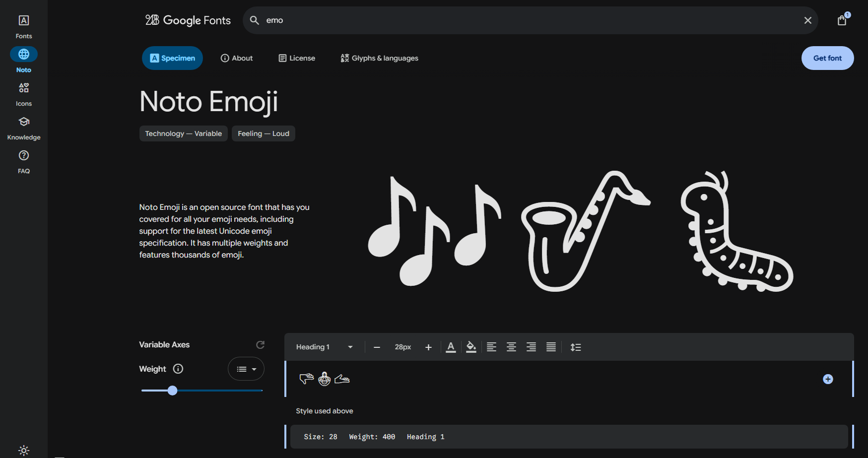Image resolution: width=868 pixels, height=458 pixels.
Task: Justify the text
Action: (551, 347)
